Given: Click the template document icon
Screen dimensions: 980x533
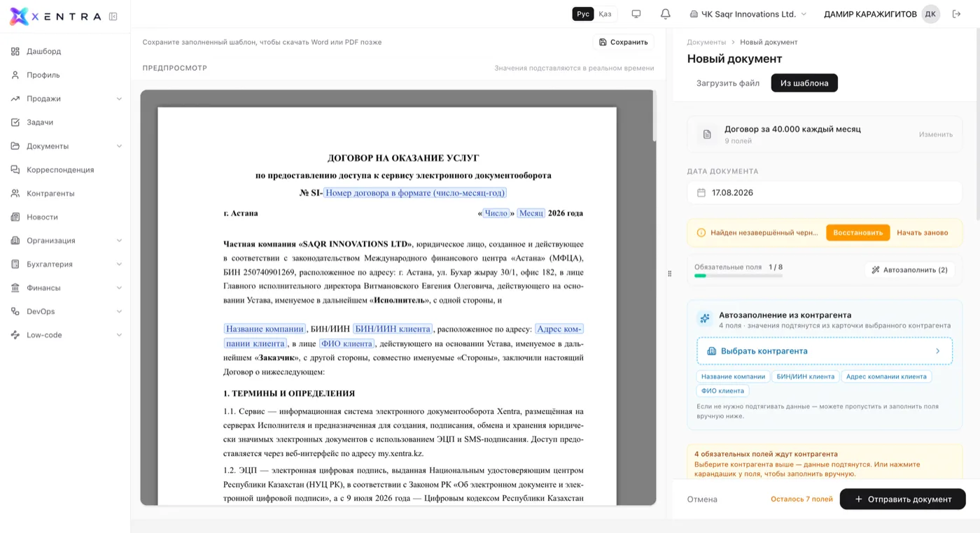Looking at the screenshot, I should (707, 134).
